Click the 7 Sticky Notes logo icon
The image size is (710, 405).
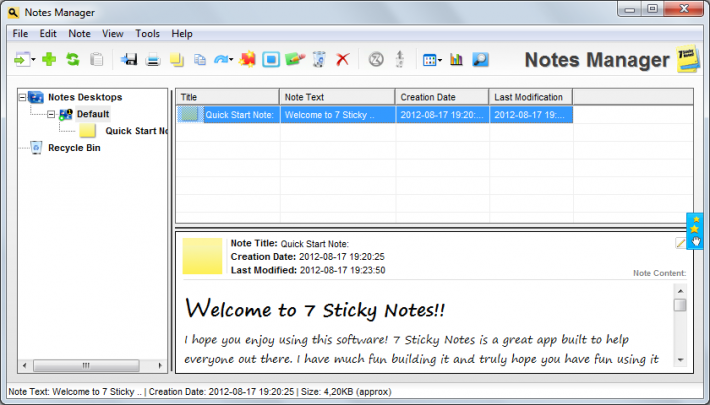click(689, 59)
